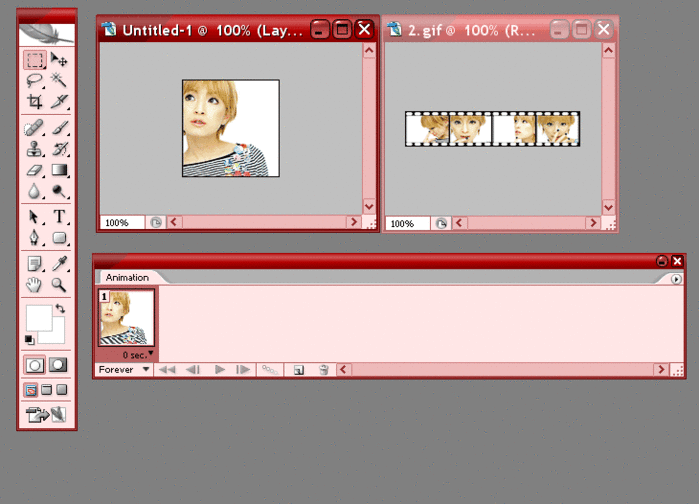Choose the Magic Wand tool
The width and height of the screenshot is (699, 504).
click(59, 80)
